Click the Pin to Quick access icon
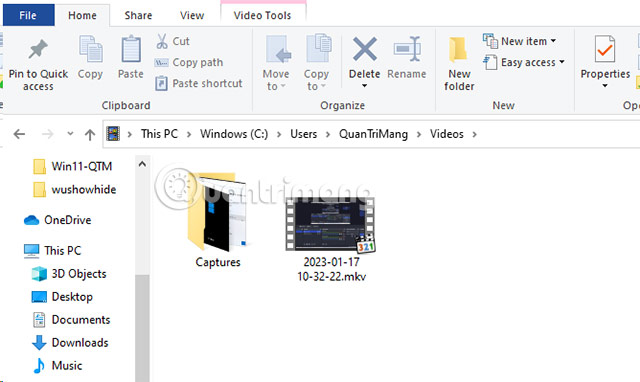 tap(38, 49)
